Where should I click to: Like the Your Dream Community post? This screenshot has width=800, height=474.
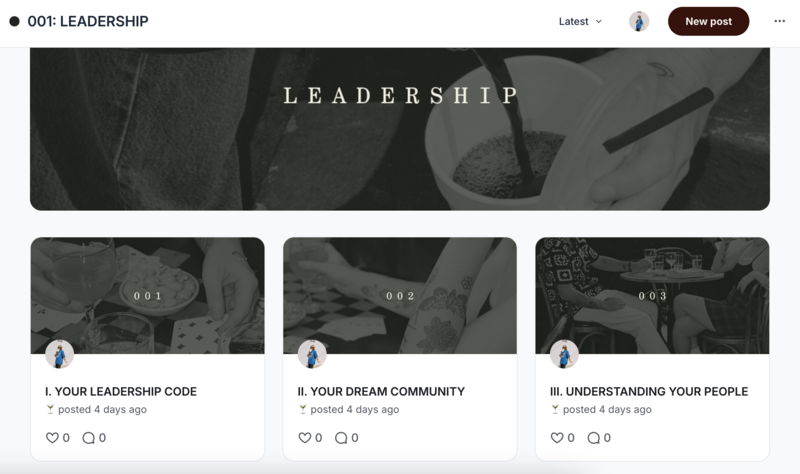[305, 438]
